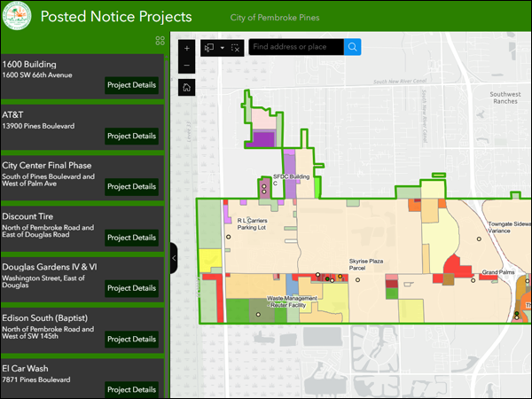The height and width of the screenshot is (399, 532).
Task: Open Project Details for Discount Tire
Action: coord(131,238)
